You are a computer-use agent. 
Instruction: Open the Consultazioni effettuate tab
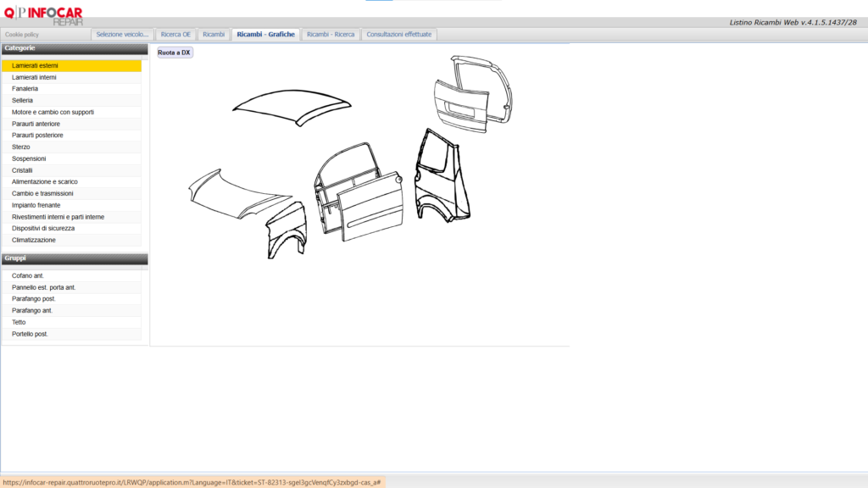[398, 34]
